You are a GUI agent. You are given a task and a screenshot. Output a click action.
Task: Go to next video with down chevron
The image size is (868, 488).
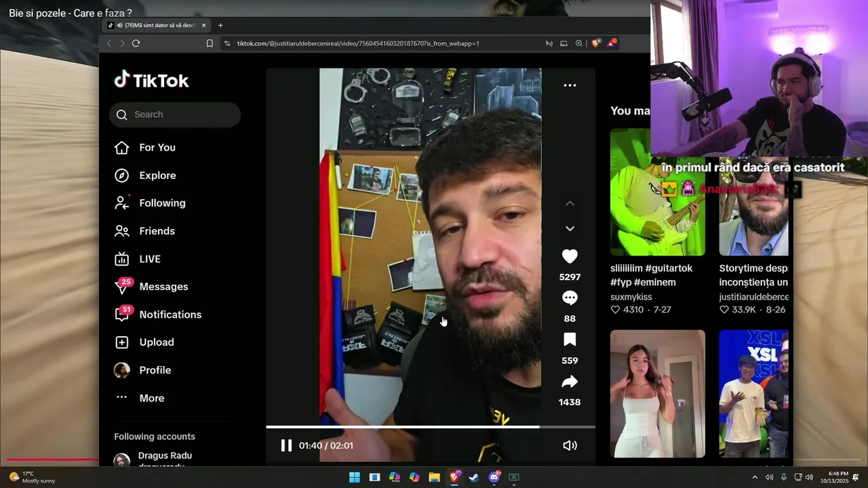(x=570, y=228)
